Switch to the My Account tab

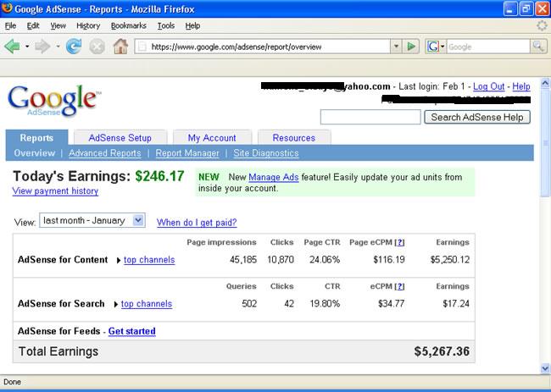(x=212, y=137)
